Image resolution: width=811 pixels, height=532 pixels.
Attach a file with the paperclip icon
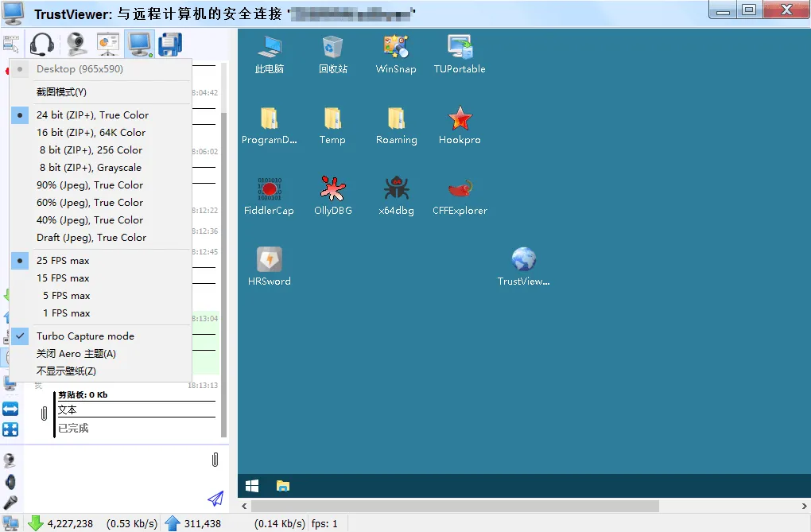pos(214,460)
